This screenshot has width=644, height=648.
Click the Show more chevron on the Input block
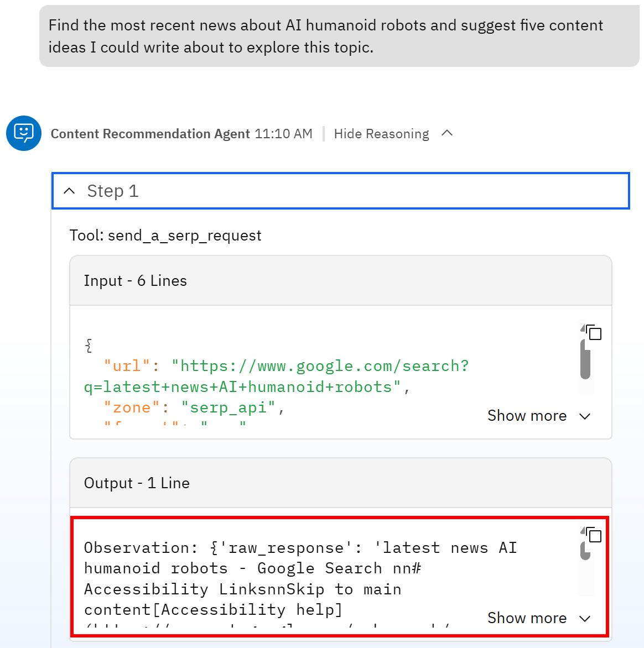coord(585,416)
